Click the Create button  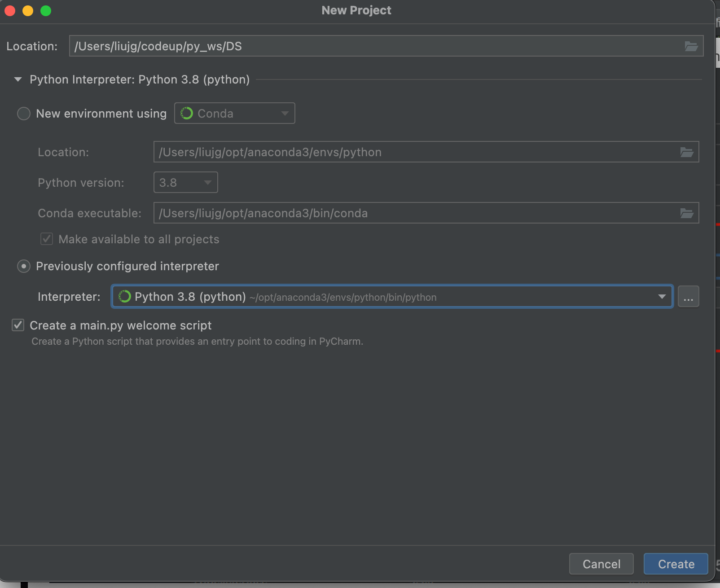point(676,564)
